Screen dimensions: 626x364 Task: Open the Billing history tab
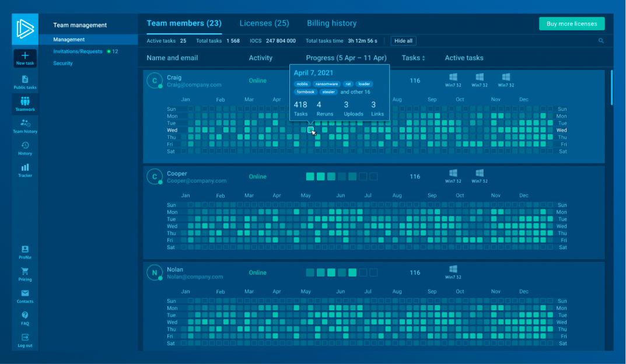331,23
